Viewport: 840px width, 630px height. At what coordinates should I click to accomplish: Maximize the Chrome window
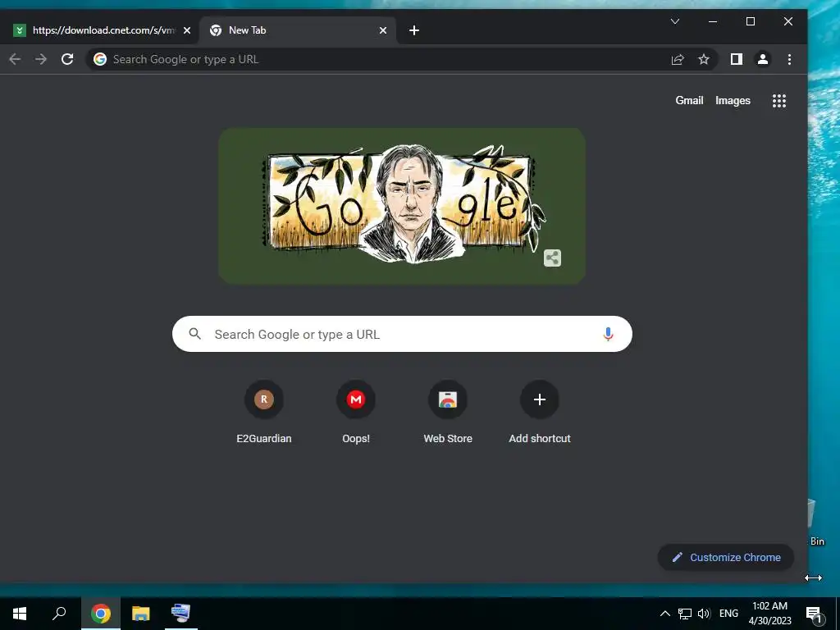point(751,21)
